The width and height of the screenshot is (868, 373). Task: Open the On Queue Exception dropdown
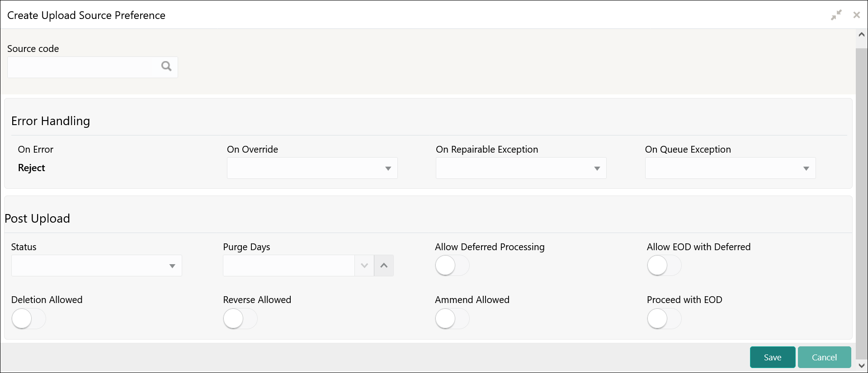tap(730, 168)
